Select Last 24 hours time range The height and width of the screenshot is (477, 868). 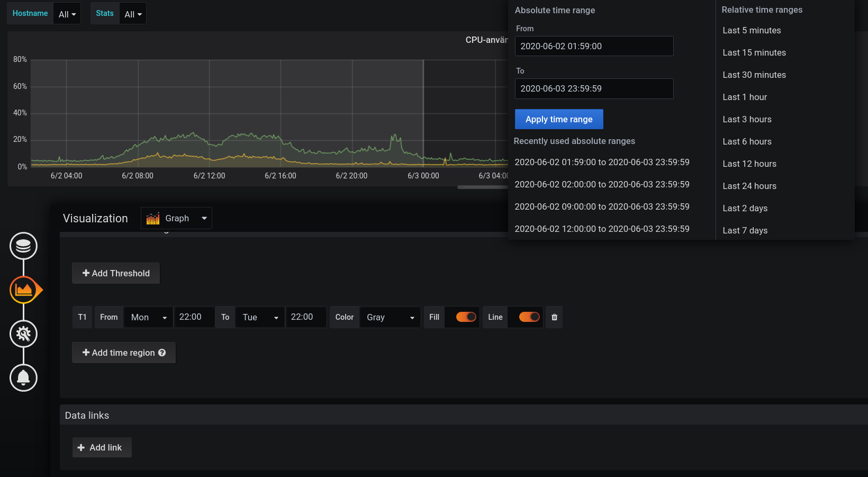click(749, 186)
